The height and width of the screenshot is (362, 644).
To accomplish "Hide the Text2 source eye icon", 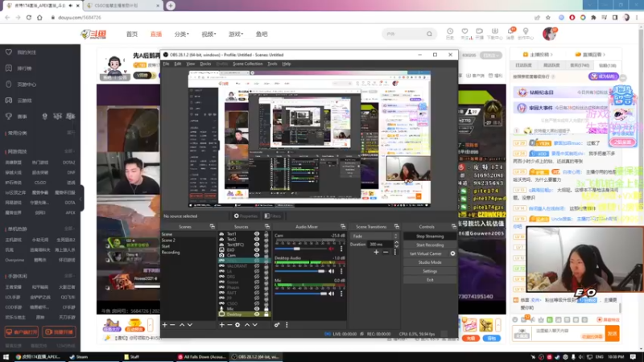I will (x=257, y=239).
